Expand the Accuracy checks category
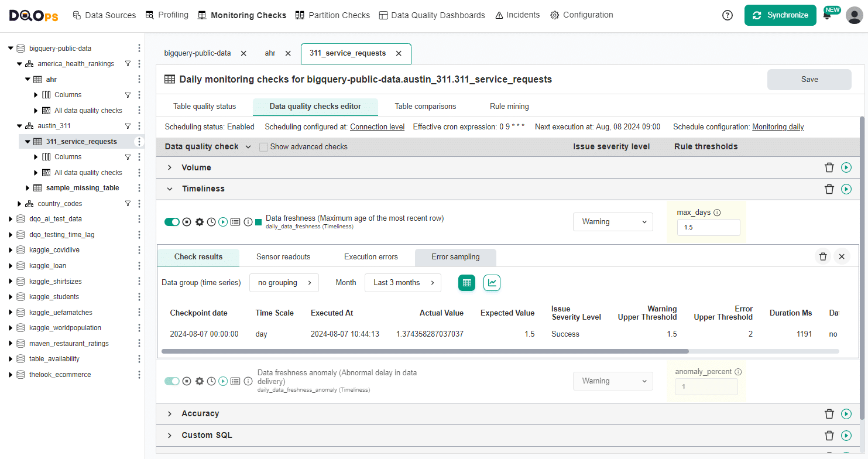The image size is (868, 459). (x=170, y=414)
